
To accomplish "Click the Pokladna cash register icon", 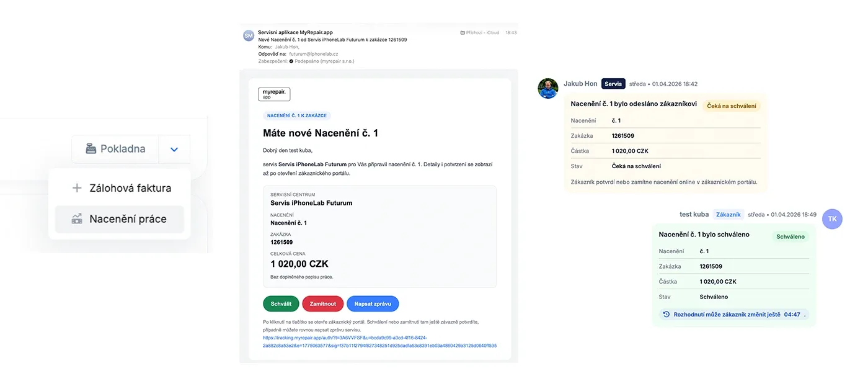I will click(x=92, y=149).
